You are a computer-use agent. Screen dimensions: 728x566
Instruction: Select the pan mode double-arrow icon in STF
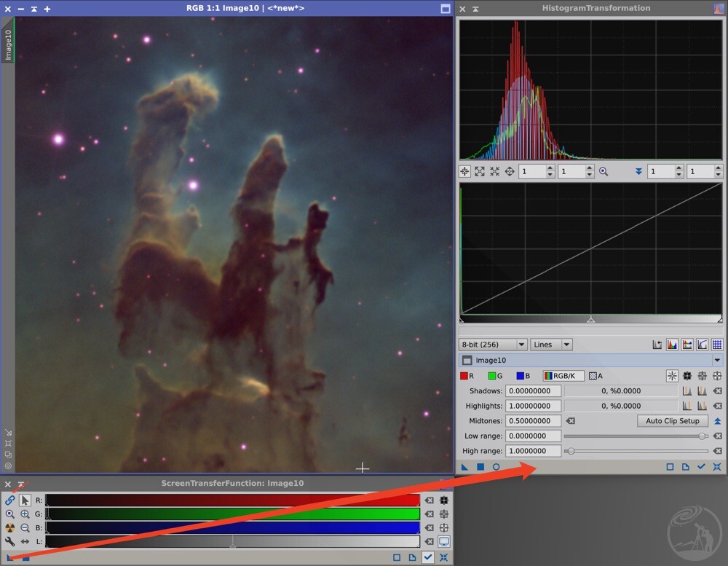click(x=25, y=541)
